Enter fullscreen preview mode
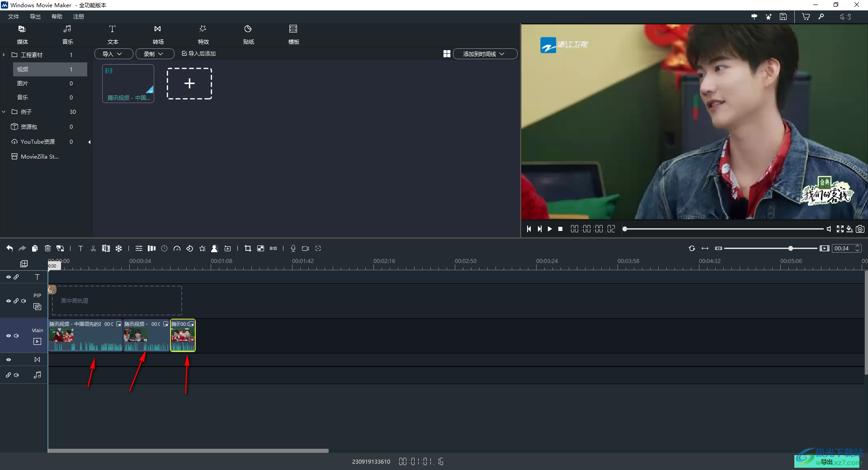868x470 pixels. coord(840,229)
